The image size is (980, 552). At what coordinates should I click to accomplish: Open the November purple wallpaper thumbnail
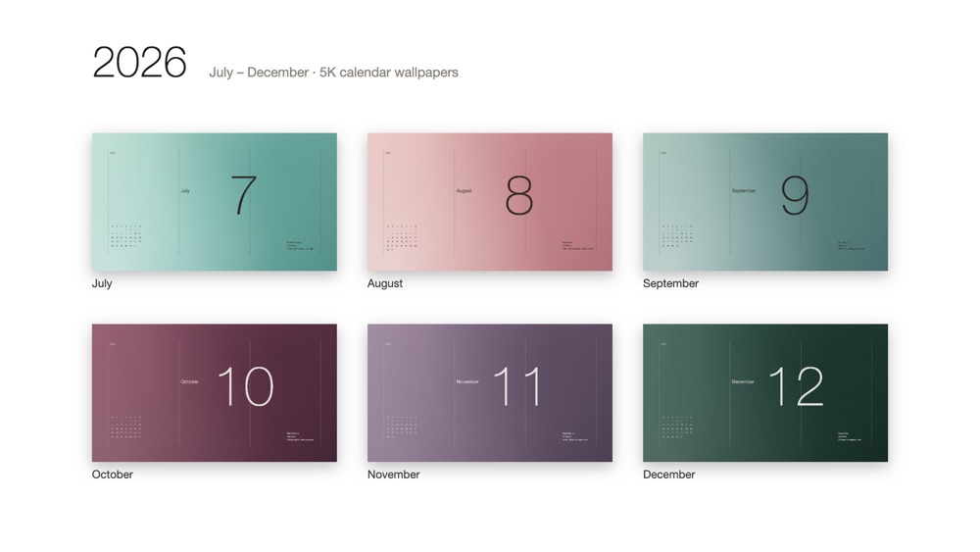click(490, 392)
